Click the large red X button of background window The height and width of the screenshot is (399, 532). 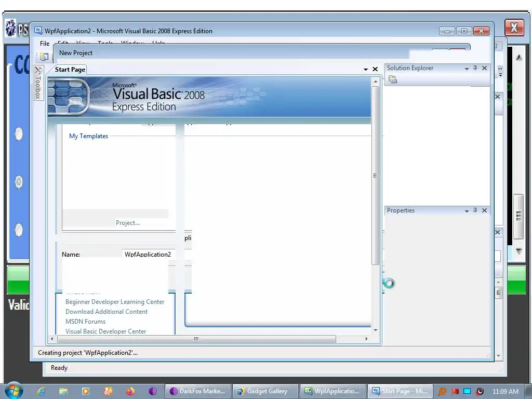[x=514, y=28]
